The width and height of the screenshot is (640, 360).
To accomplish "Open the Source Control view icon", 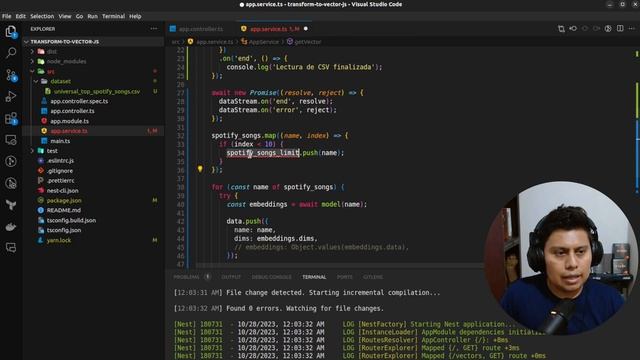I will [11, 75].
